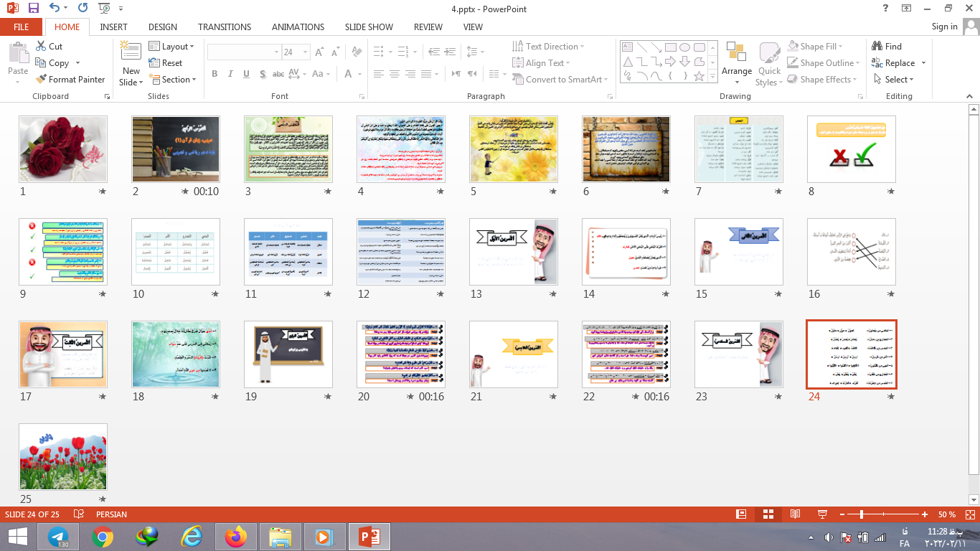Toggle Slide Sorter view in status bar
Image resolution: width=980 pixels, height=551 pixels.
pyautogui.click(x=768, y=514)
